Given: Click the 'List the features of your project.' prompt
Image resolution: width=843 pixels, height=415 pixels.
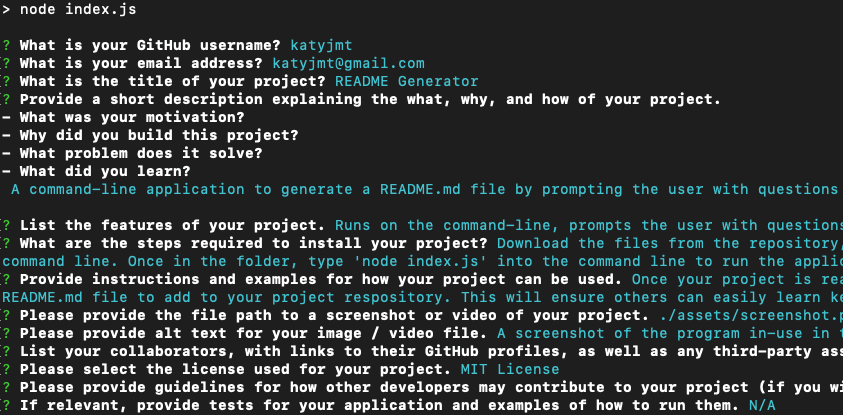Looking at the screenshot, I should (x=173, y=225).
